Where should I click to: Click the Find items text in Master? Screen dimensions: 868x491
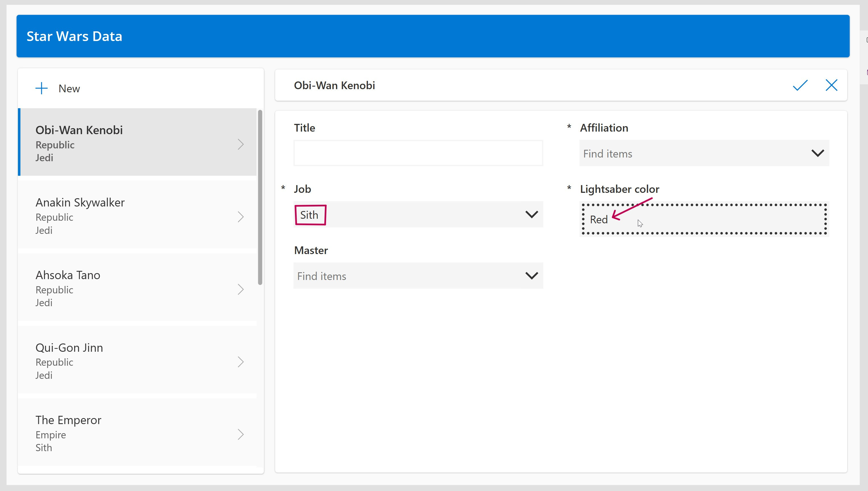[322, 276]
